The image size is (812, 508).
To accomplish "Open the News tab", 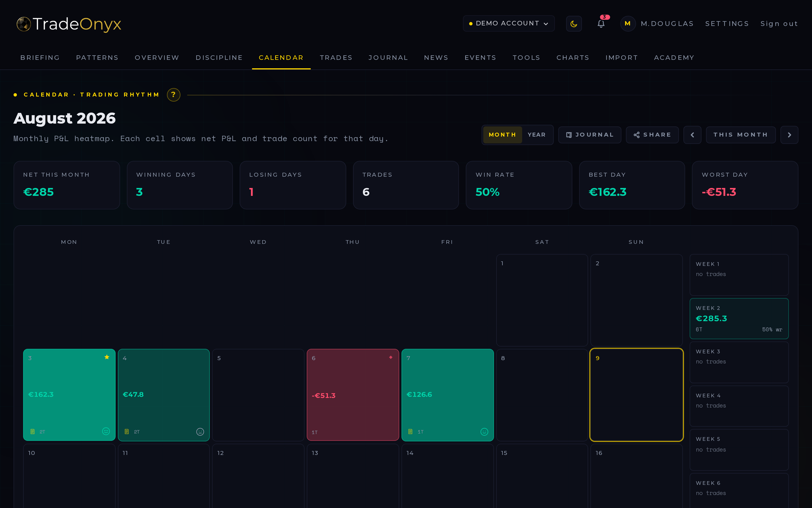I will (x=436, y=58).
